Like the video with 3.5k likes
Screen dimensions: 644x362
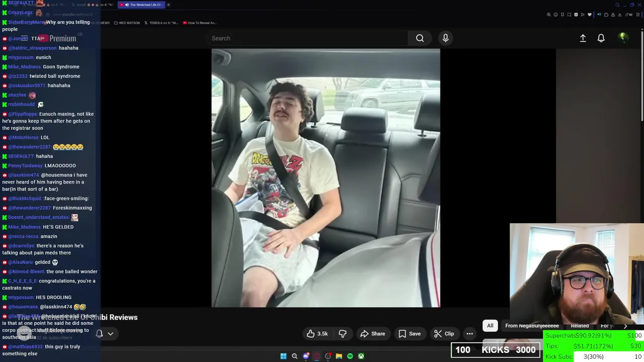(x=317, y=333)
